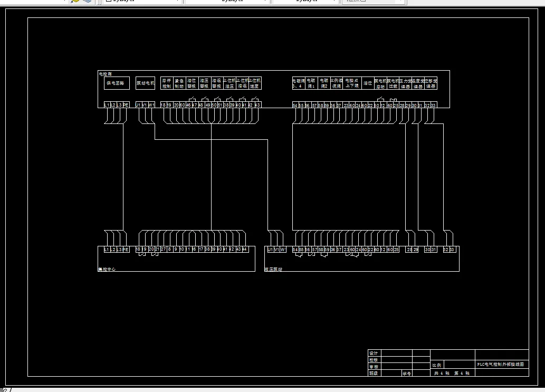
Task: Click the 泵站电机 label box
Action: point(145,83)
